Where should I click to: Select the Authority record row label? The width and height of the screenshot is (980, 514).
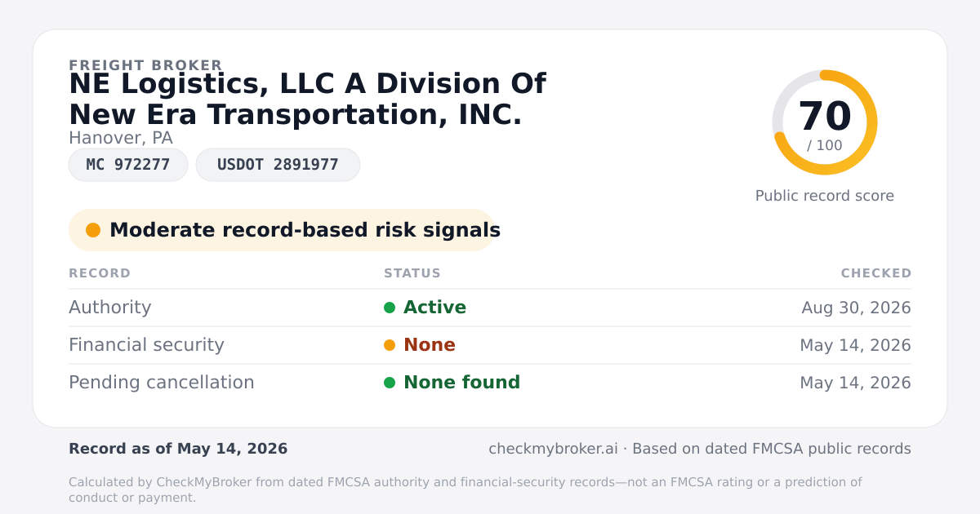tap(110, 308)
